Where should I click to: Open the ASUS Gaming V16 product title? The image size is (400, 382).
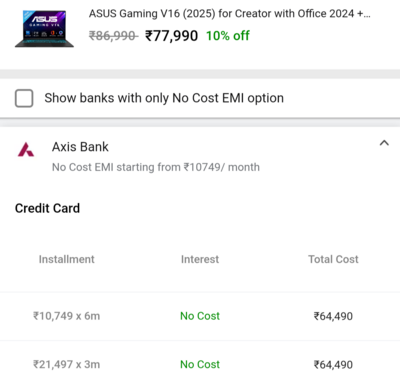(x=229, y=14)
